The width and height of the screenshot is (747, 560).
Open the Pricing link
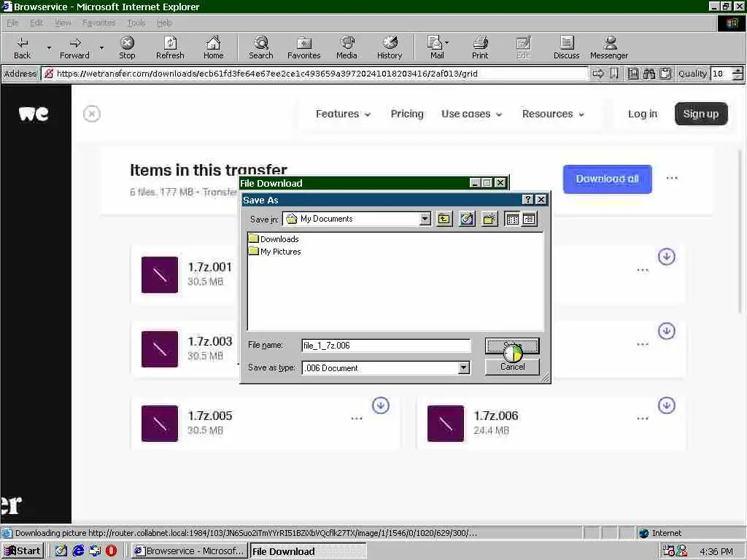tap(407, 114)
